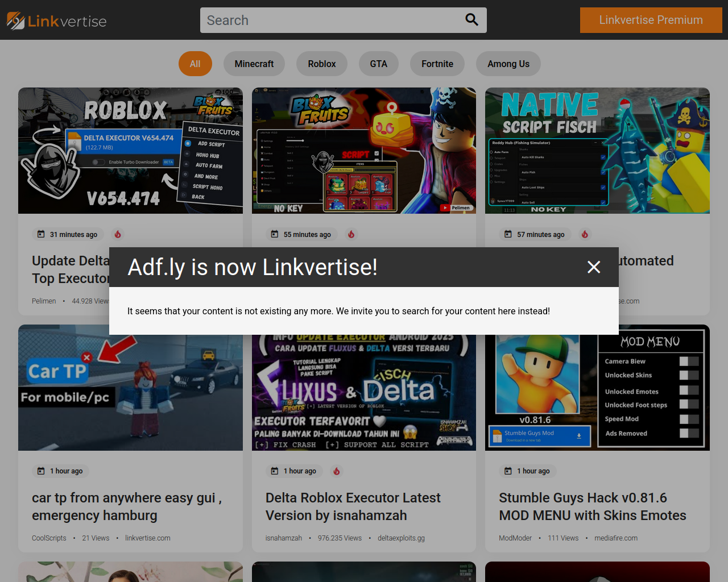Click linkvertise.com source on car tp card
Screen dimensions: 728x582
coord(148,538)
